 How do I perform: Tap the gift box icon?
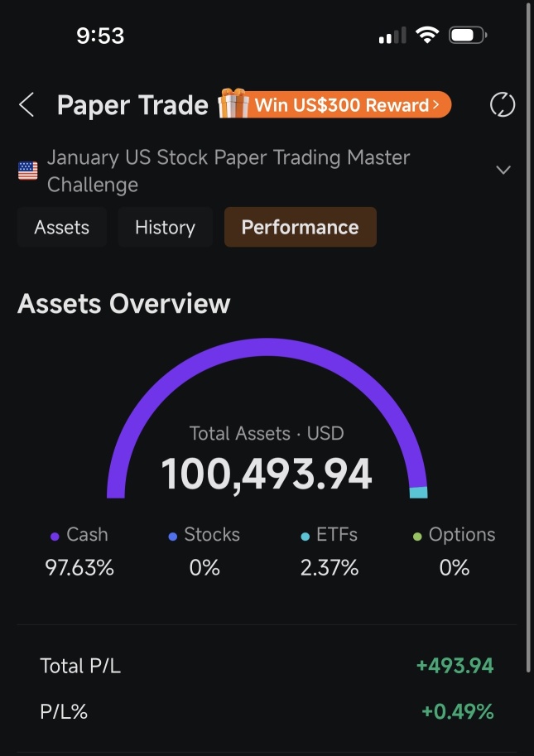coord(233,104)
